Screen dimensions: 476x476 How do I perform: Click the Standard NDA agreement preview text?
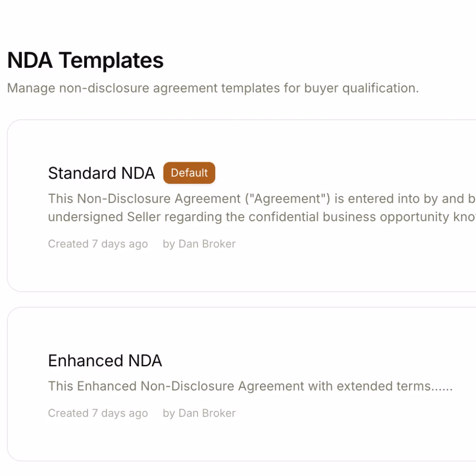tap(232, 207)
